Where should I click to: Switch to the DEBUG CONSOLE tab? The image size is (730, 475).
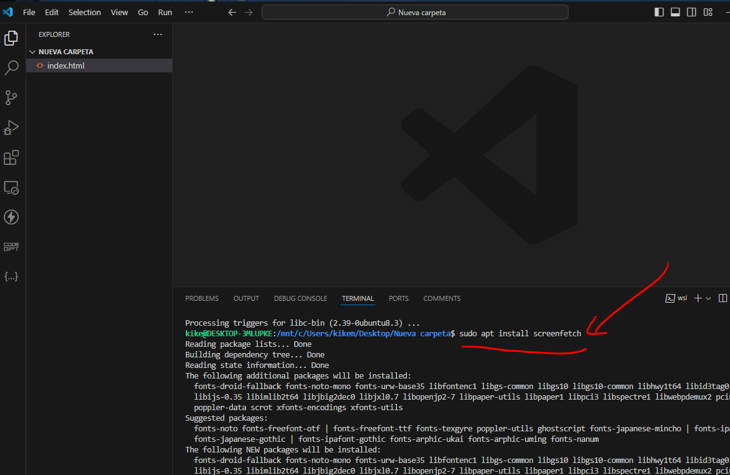pos(300,298)
